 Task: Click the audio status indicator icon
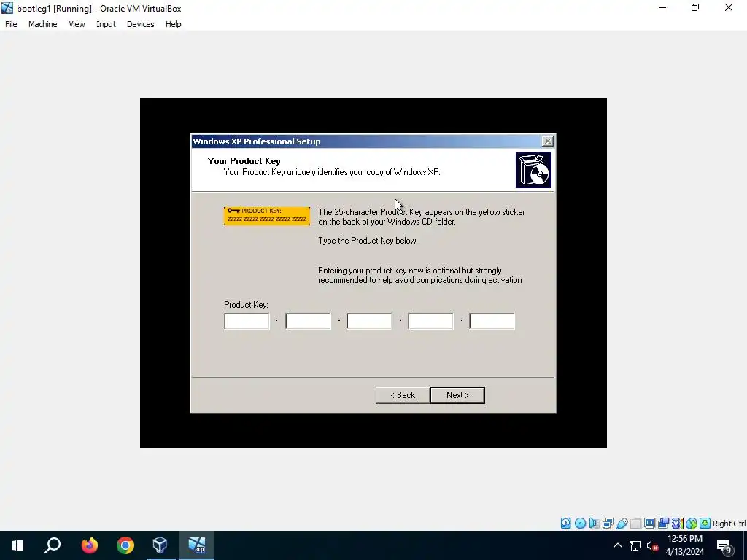[594, 524]
